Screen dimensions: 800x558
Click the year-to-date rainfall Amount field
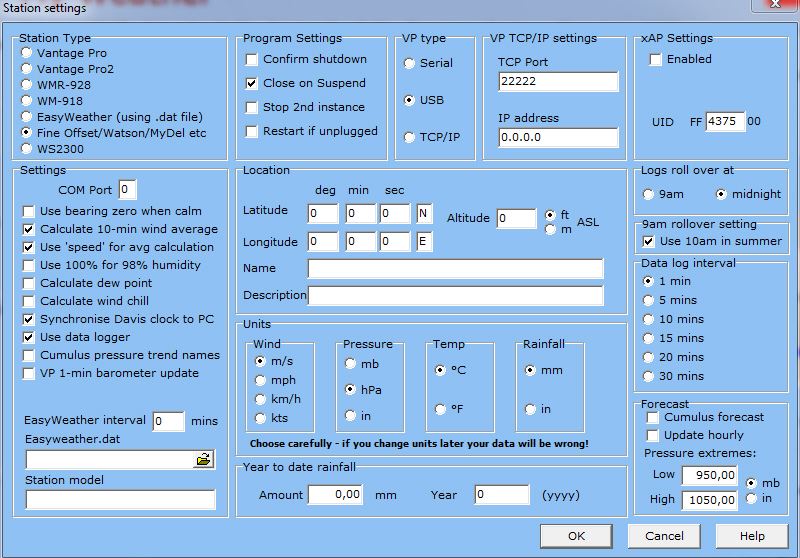[x=335, y=495]
